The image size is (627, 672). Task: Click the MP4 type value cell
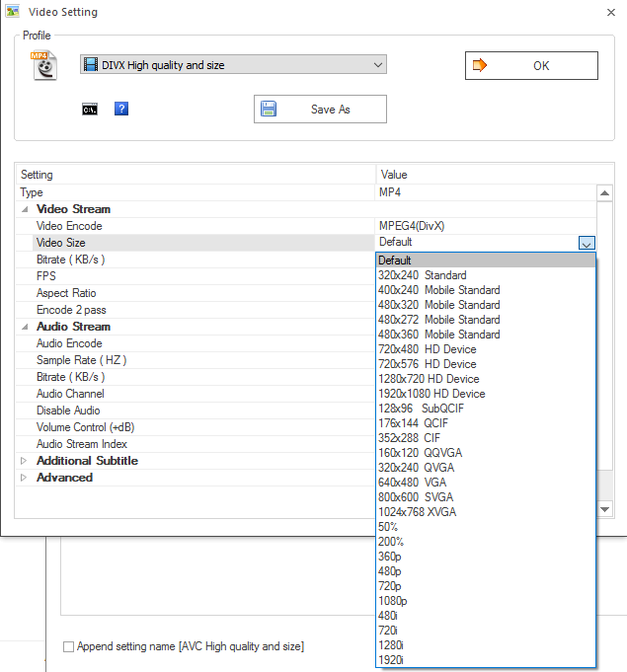point(486,192)
